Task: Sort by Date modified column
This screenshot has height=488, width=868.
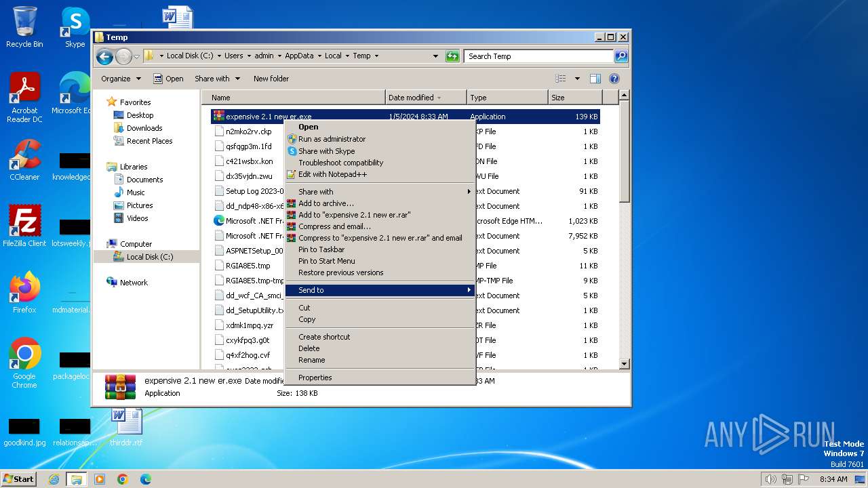Action: click(x=426, y=98)
